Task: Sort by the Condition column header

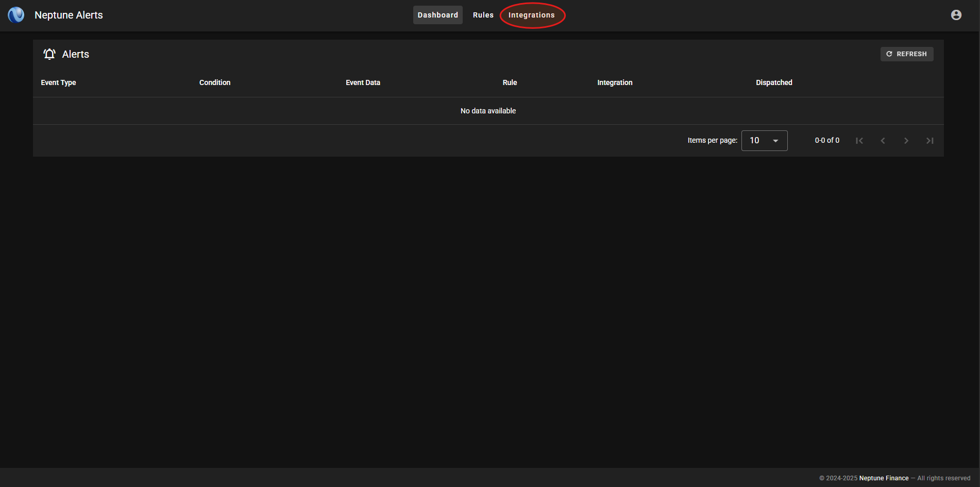Action: pos(215,82)
